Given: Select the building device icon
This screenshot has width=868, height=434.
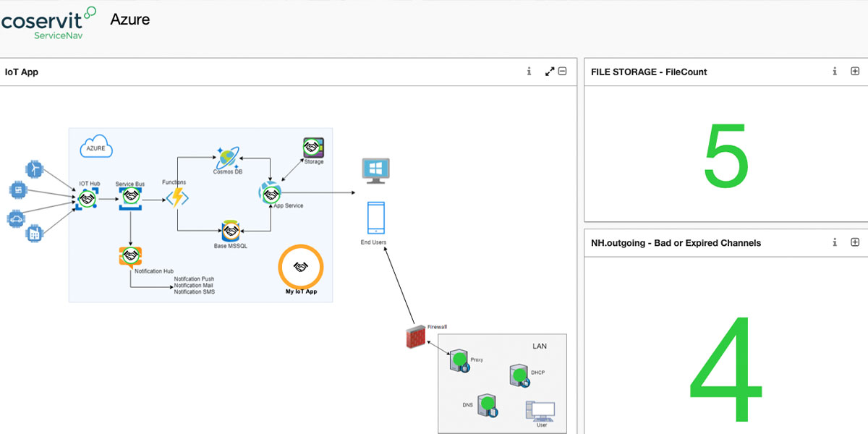Looking at the screenshot, I should pos(33,234).
